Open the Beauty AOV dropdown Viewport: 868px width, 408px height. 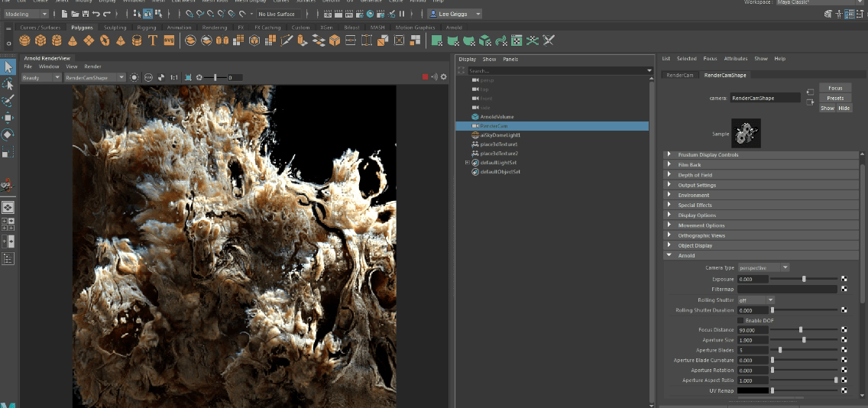pyautogui.click(x=40, y=77)
